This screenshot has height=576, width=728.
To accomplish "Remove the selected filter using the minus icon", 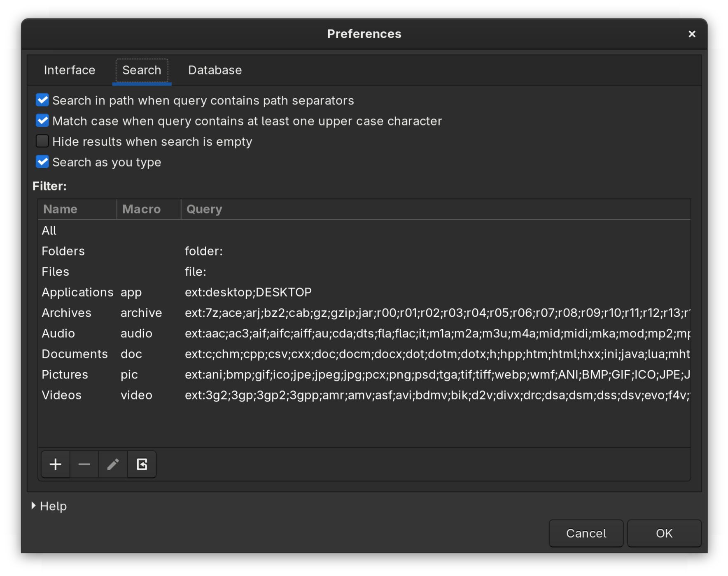I will point(84,464).
